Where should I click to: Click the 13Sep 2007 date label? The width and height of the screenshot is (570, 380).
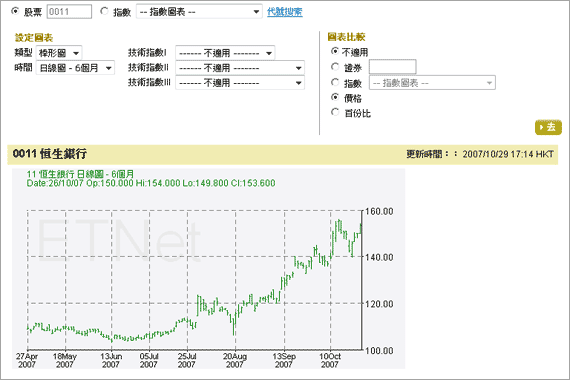(x=284, y=360)
